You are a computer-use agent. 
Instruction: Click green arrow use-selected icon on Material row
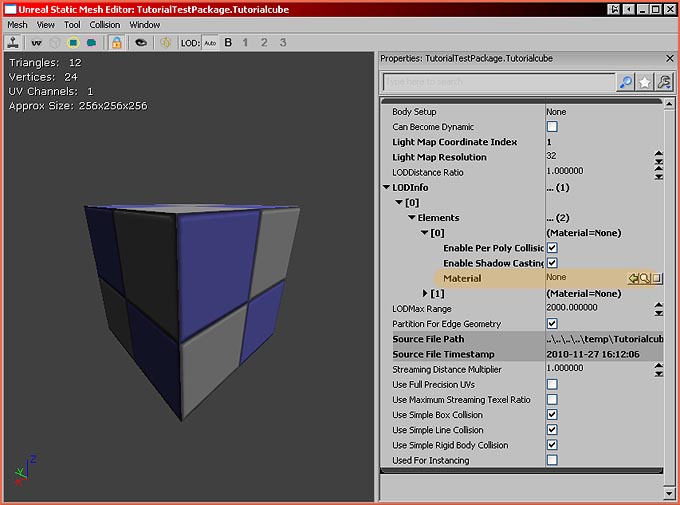coord(633,278)
